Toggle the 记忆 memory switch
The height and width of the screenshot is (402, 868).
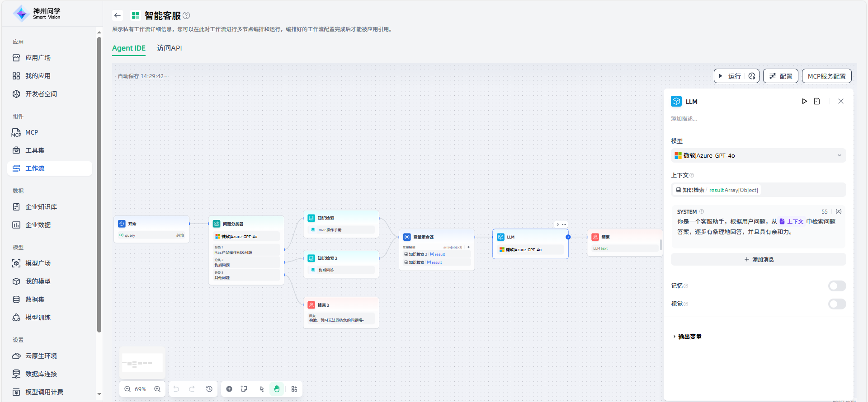pos(836,286)
